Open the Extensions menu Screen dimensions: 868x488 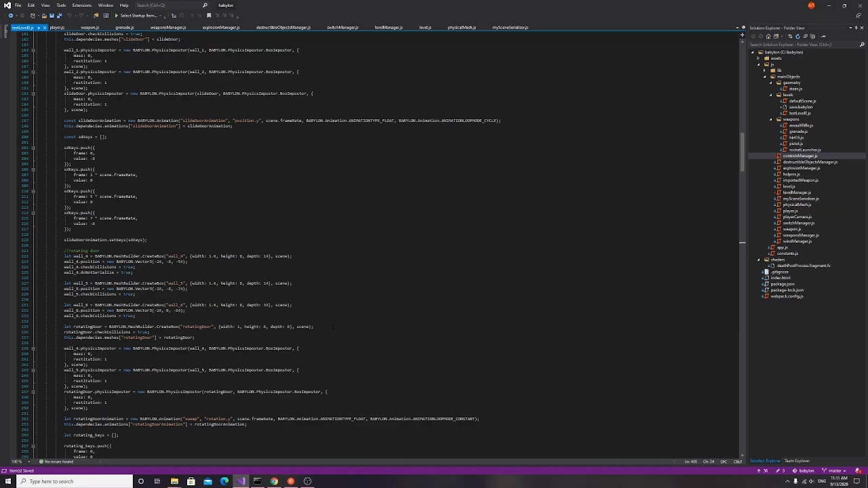[82, 5]
